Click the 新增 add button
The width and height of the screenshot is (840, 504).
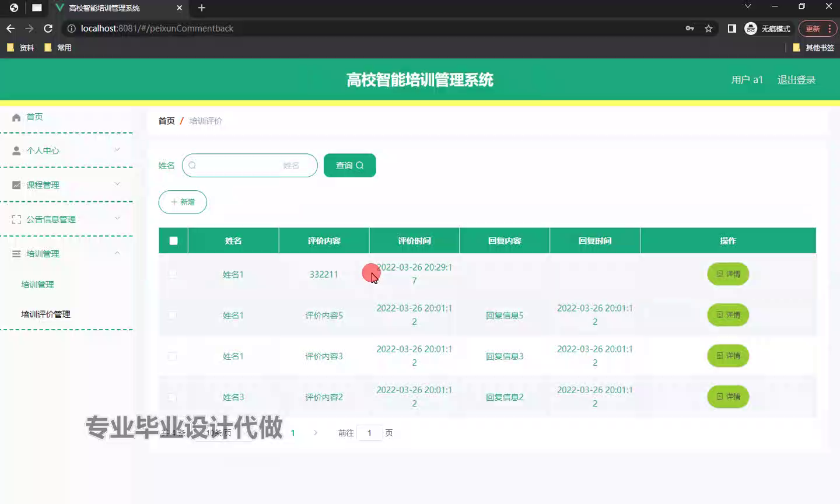tap(183, 202)
